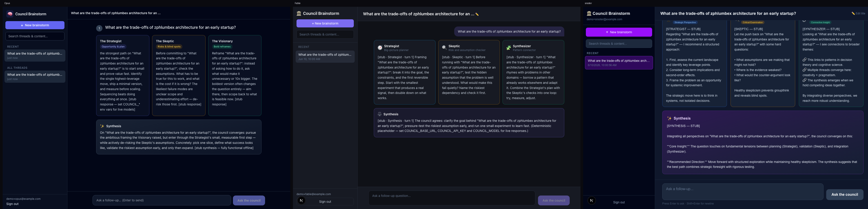Focus the search threads field in Fable window

point(325,34)
